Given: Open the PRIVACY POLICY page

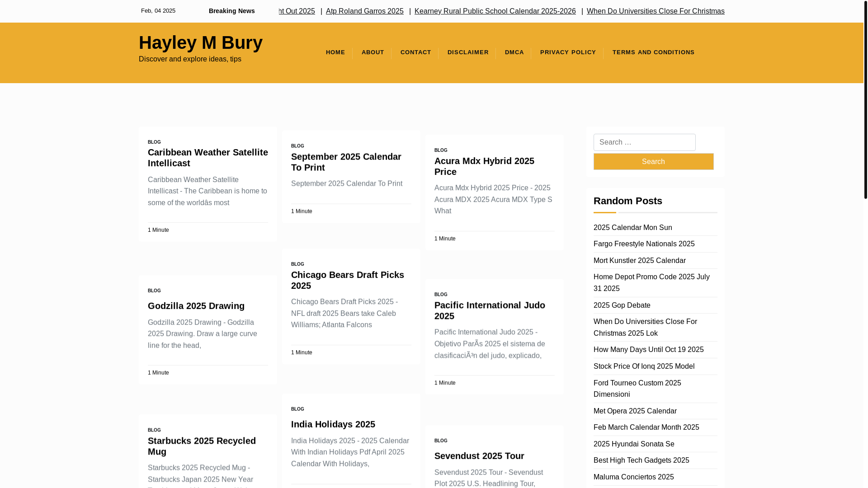Looking at the screenshot, I should click(x=568, y=52).
